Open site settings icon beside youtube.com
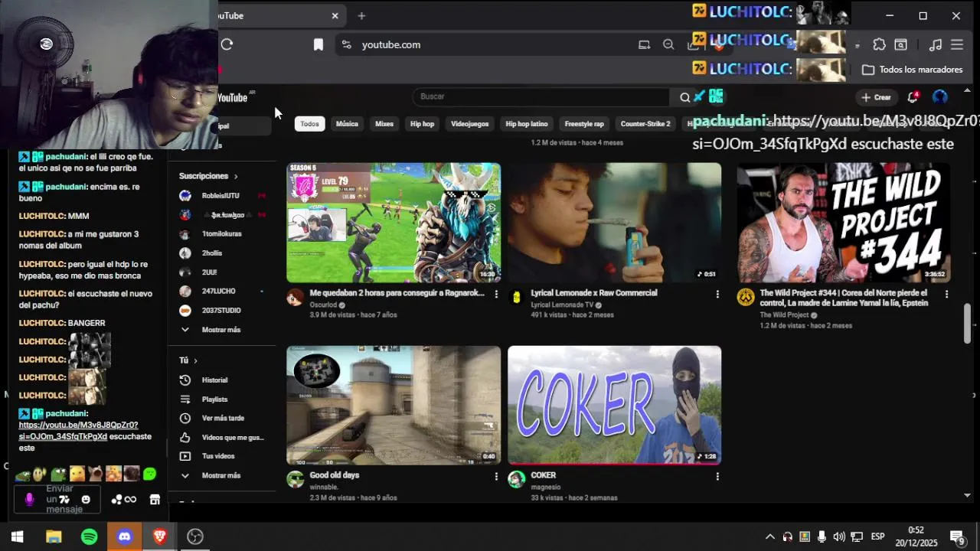This screenshot has width=980, height=551. coord(347,44)
